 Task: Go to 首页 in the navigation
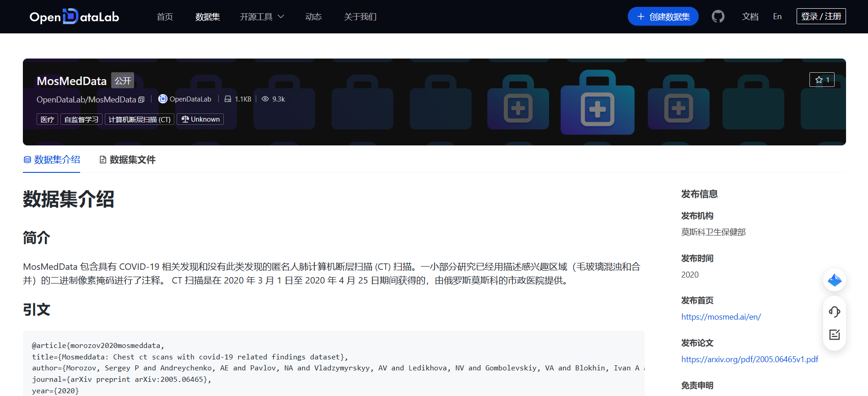coord(165,16)
